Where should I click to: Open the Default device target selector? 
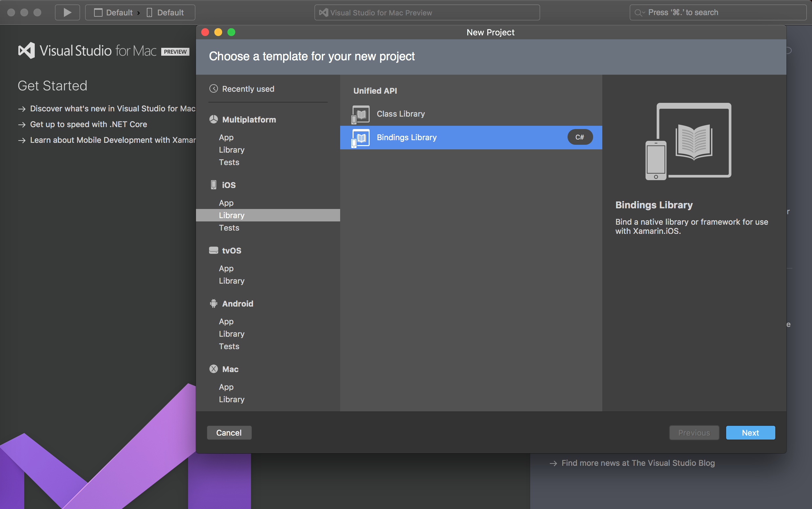point(165,12)
